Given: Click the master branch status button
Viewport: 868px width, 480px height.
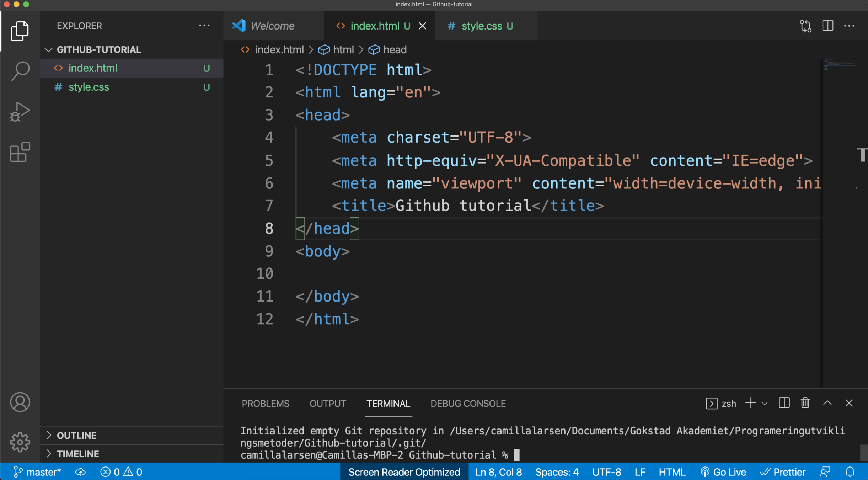Looking at the screenshot, I should 37,472.
